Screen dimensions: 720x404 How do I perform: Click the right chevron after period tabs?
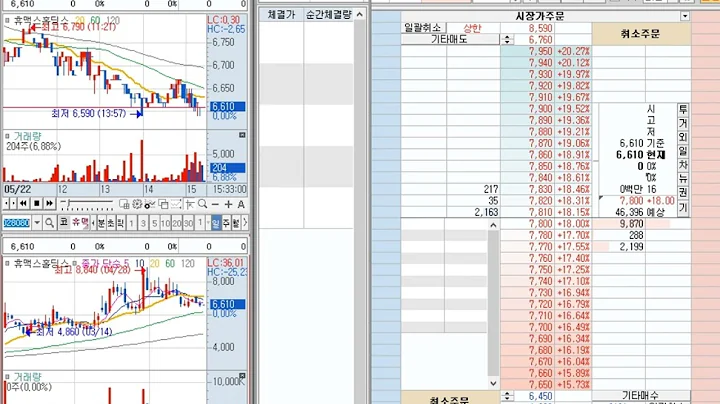(245, 223)
